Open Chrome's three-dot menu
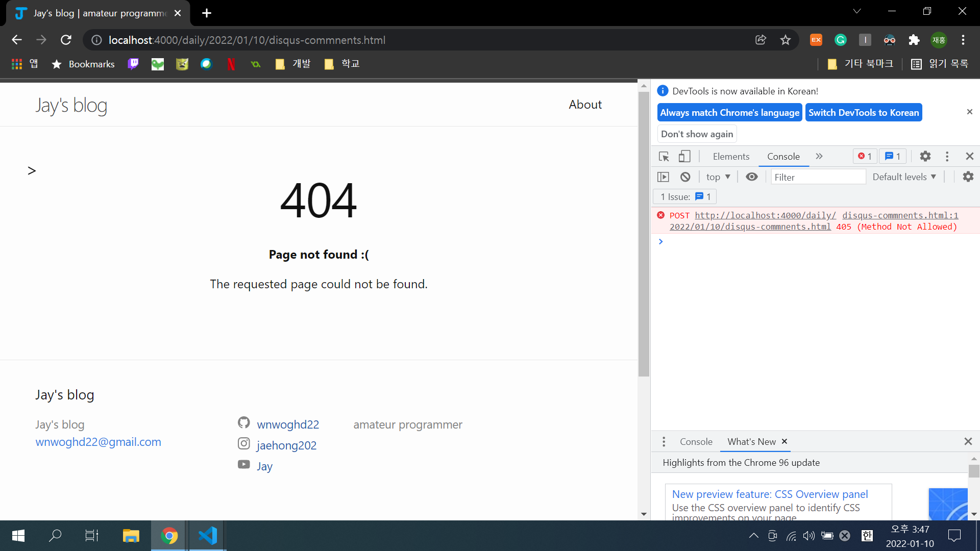This screenshot has height=551, width=980. [963, 40]
